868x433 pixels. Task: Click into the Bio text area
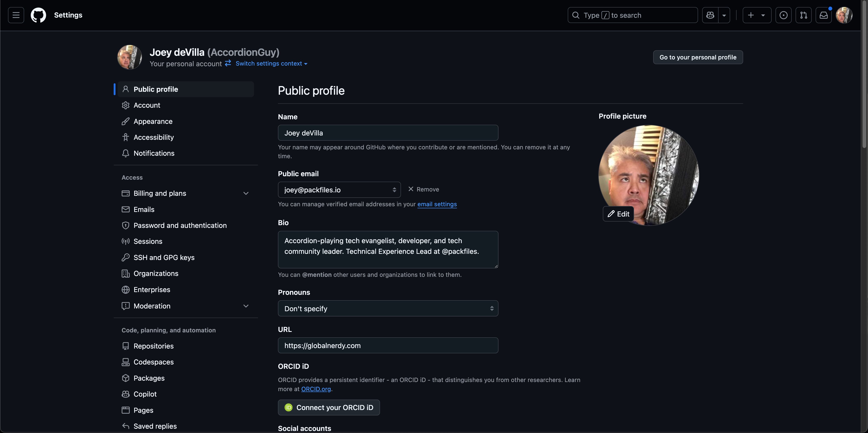(388, 250)
